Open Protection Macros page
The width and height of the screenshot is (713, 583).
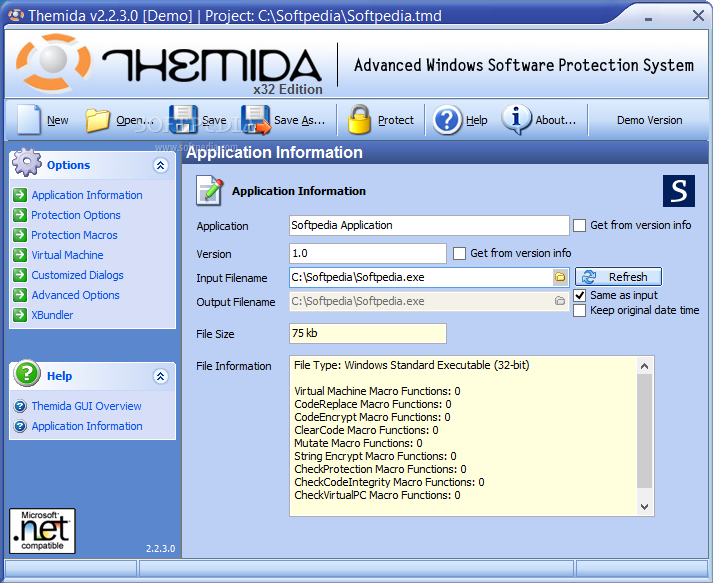[x=74, y=235]
